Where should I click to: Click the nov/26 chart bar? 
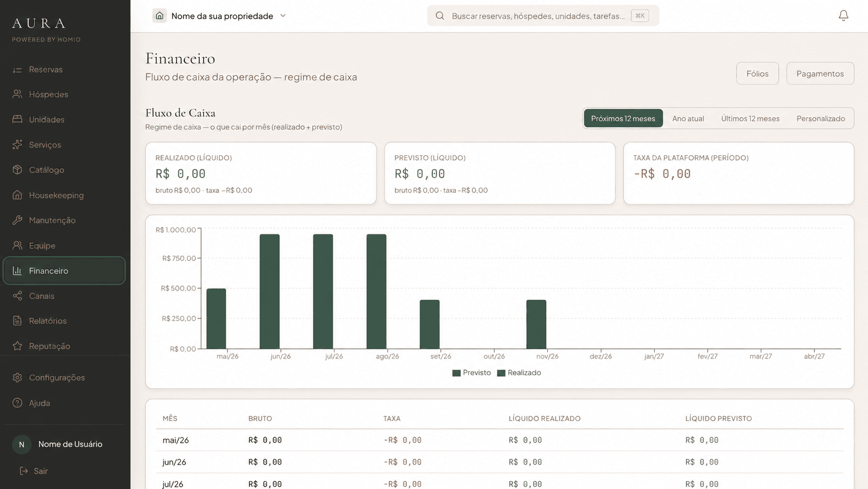pos(536,324)
